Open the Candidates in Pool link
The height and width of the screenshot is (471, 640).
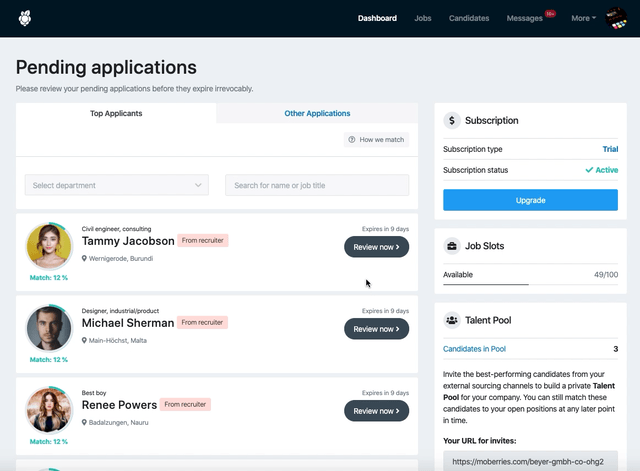click(474, 349)
